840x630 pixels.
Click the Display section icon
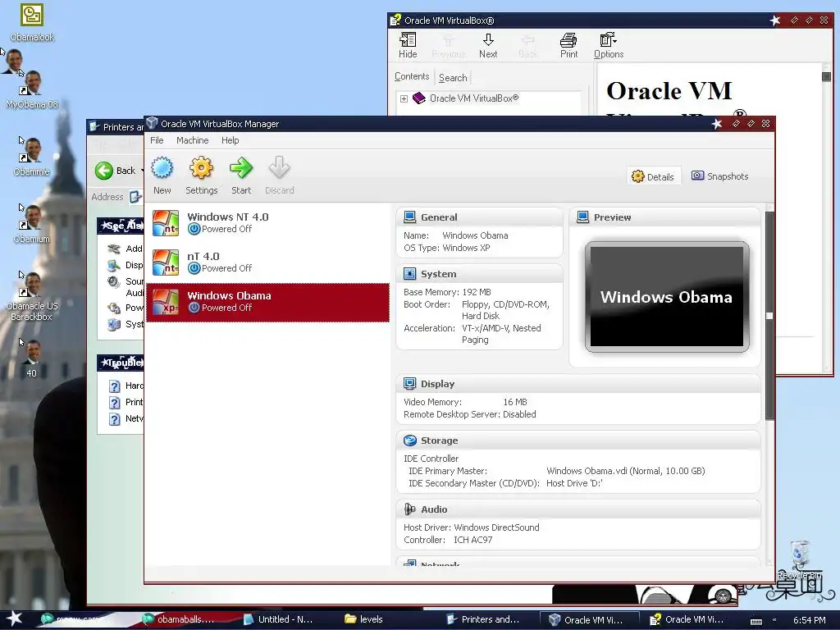pyautogui.click(x=410, y=384)
